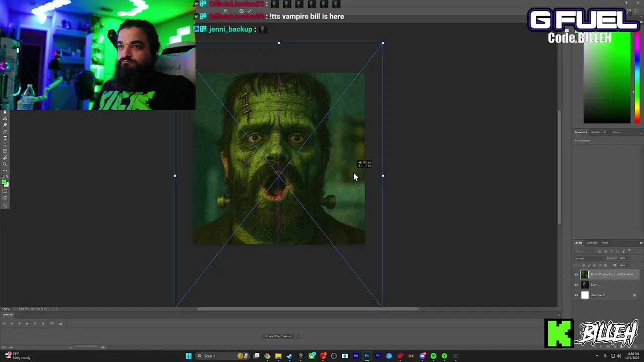
Task: Hide the top Frankenstein image layer
Action: (576, 275)
